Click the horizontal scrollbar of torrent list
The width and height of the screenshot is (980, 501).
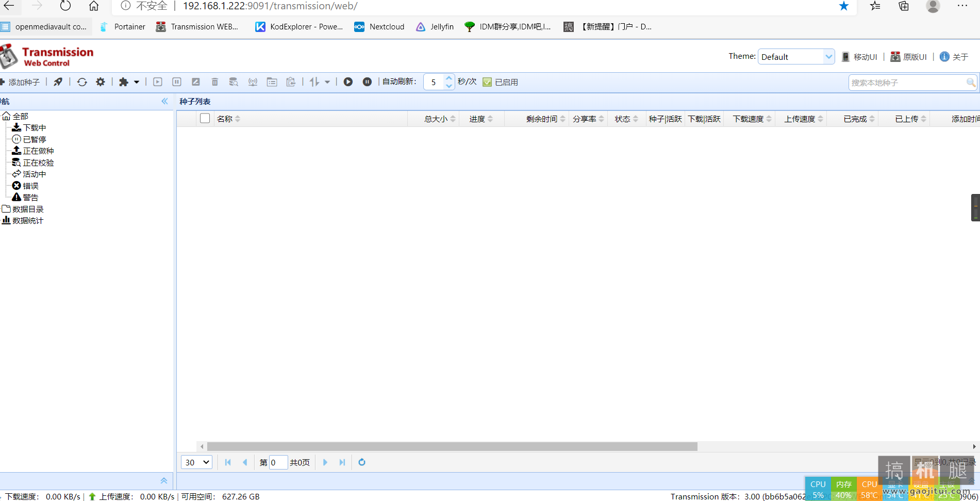click(x=452, y=446)
